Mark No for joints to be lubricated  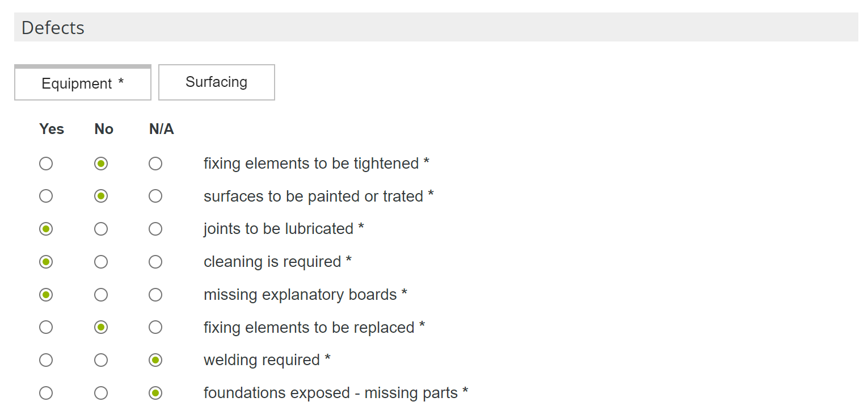101,229
